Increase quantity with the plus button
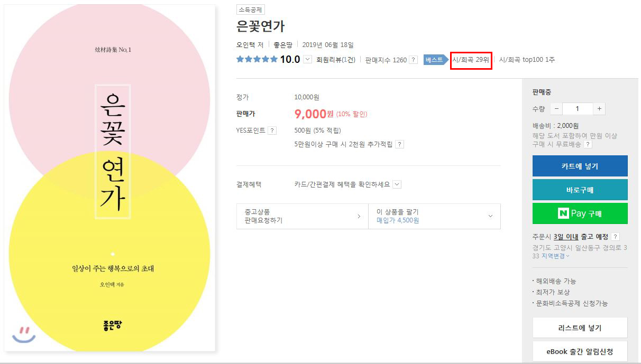This screenshot has height=364, width=641. click(x=599, y=109)
